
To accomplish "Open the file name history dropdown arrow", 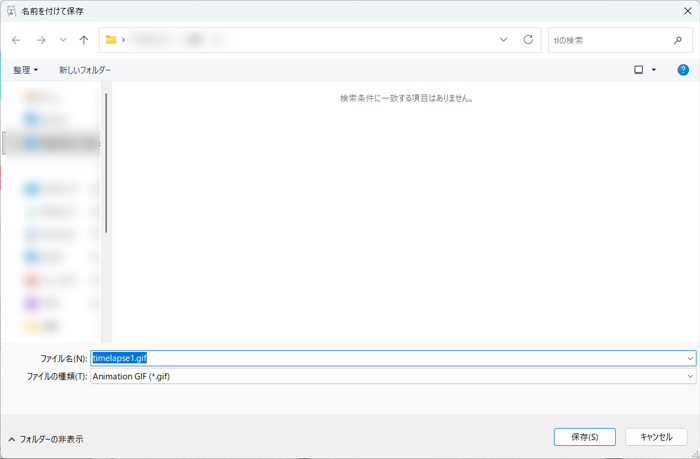I will point(690,357).
